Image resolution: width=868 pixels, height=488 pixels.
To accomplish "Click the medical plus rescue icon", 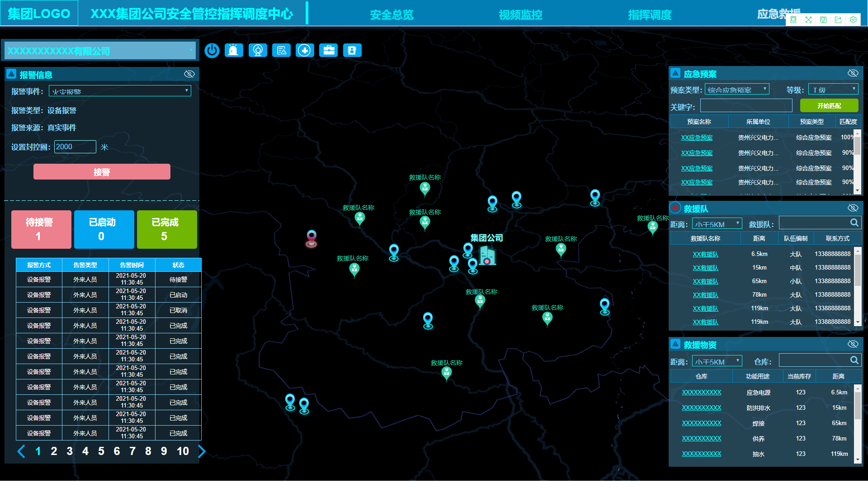I will [x=305, y=50].
